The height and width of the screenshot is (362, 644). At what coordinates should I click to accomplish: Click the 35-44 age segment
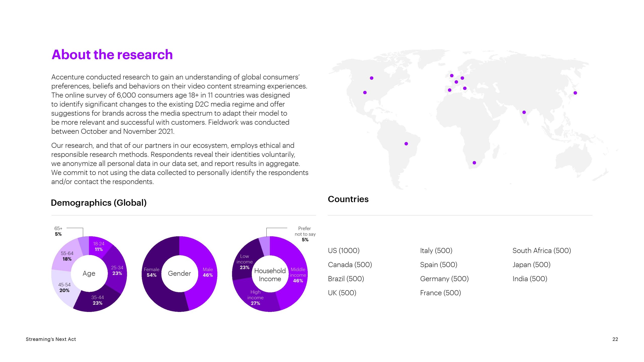(x=97, y=300)
